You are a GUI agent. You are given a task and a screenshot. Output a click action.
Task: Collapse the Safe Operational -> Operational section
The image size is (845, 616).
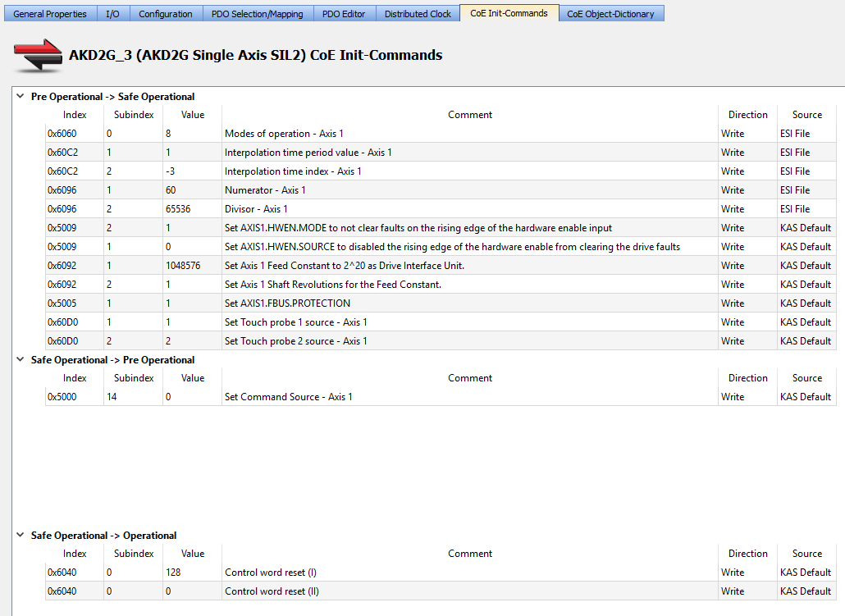pyautogui.click(x=21, y=535)
